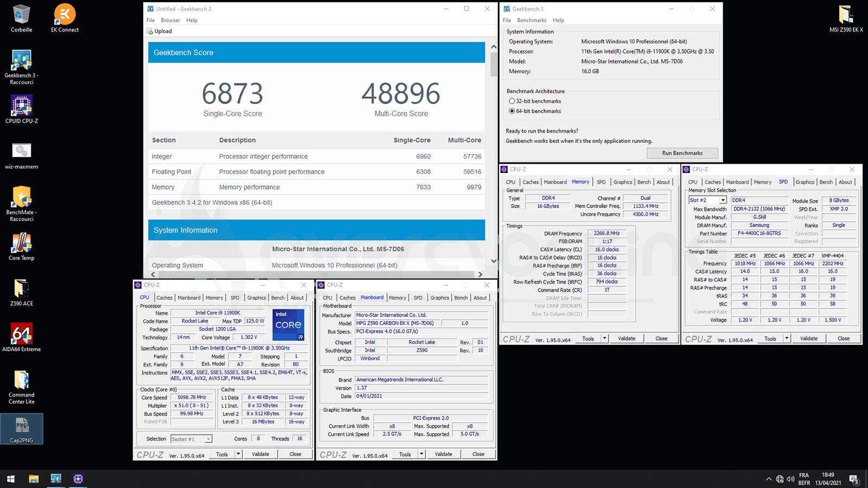Click Upload in Geekbench results window
Screen dimensions: 868x488
tap(159, 31)
